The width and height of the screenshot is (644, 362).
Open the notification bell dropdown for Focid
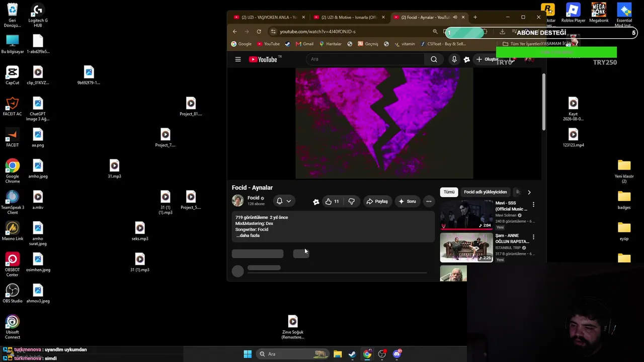(x=284, y=201)
